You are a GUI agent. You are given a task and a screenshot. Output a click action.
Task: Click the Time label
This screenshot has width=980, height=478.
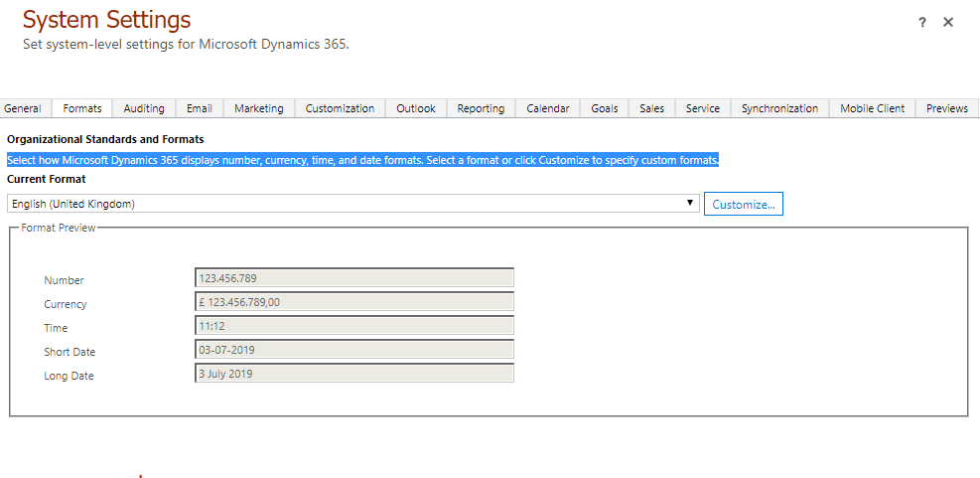click(56, 328)
